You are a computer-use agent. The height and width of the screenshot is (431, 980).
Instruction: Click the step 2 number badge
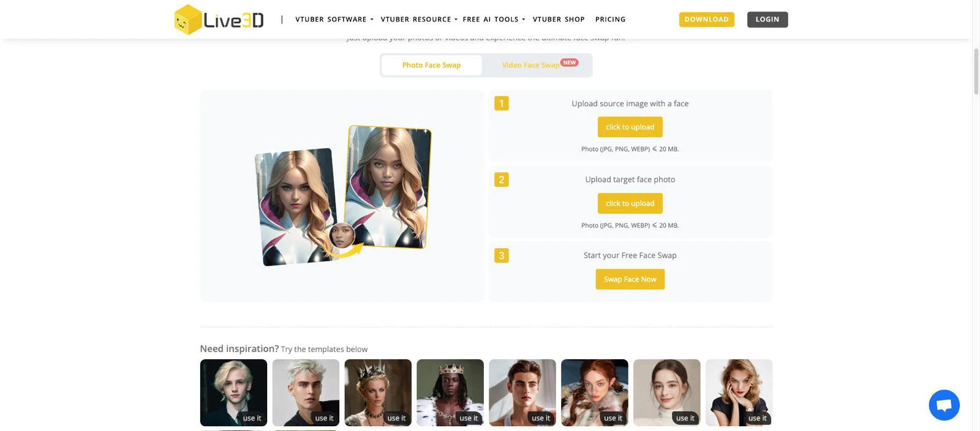click(x=501, y=180)
